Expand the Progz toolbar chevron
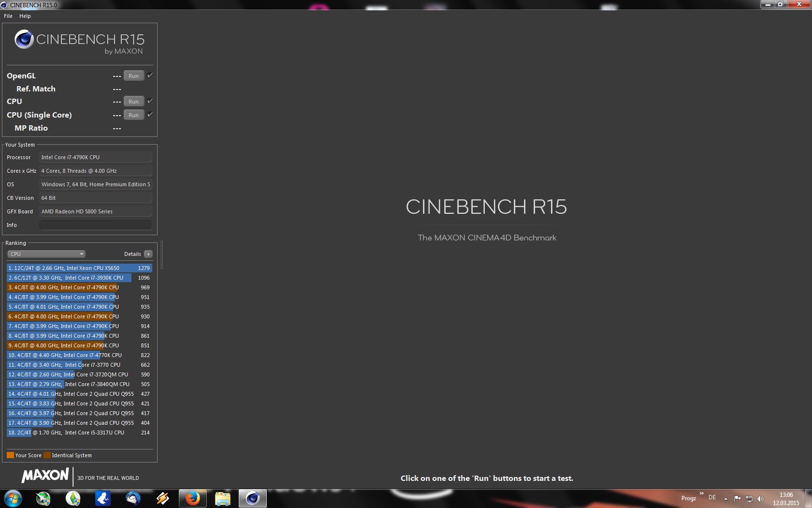The image size is (812, 508). click(701, 493)
